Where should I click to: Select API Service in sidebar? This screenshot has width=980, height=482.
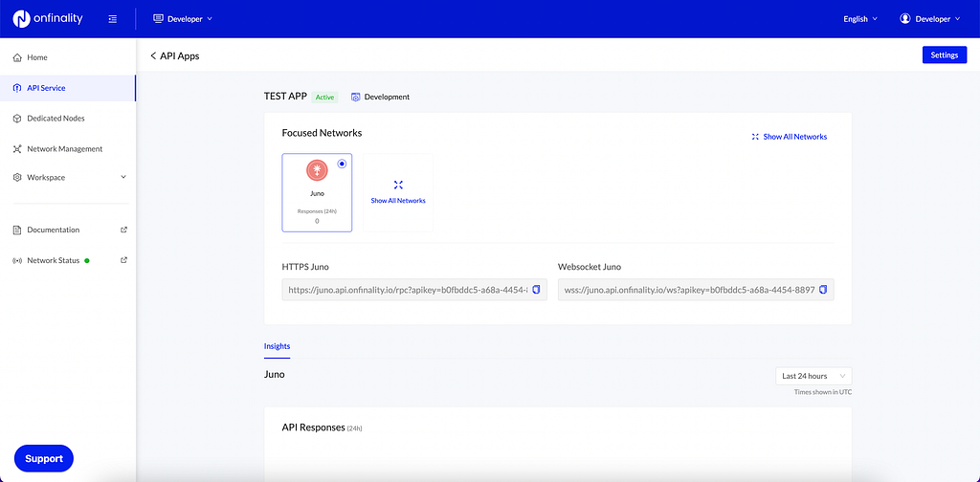(68, 88)
